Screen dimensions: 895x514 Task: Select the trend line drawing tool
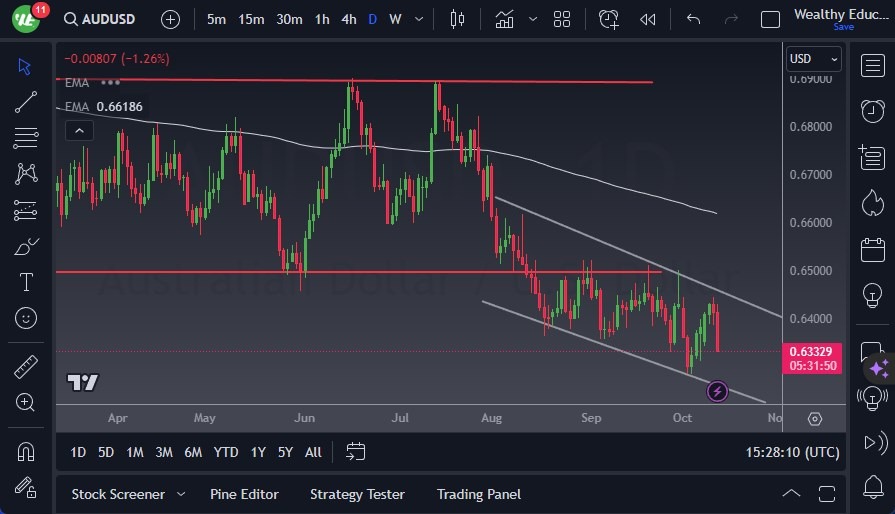26,102
